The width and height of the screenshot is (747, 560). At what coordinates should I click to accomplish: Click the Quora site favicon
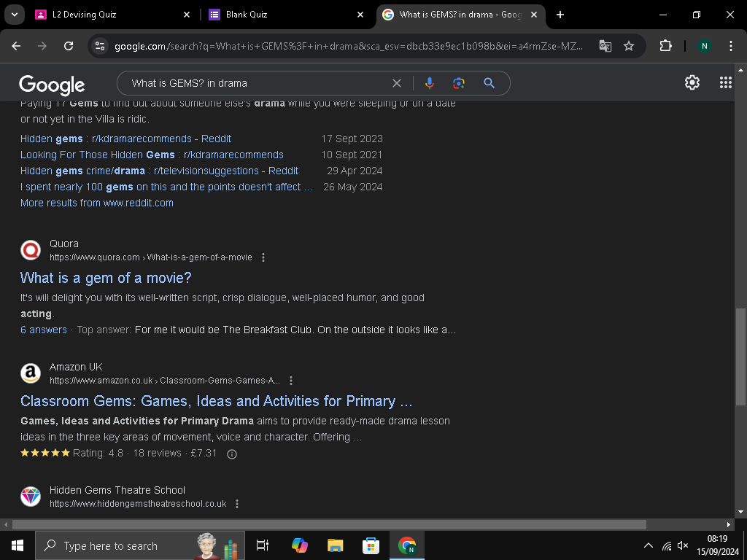(x=31, y=250)
